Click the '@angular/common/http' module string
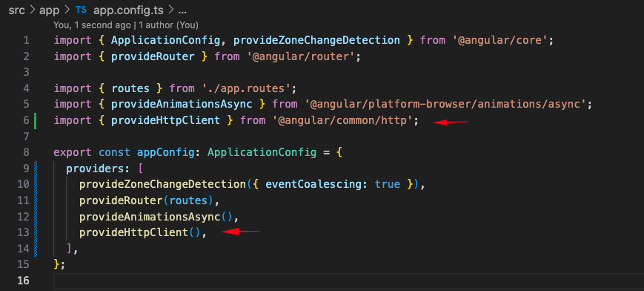644x291 pixels. coord(343,120)
